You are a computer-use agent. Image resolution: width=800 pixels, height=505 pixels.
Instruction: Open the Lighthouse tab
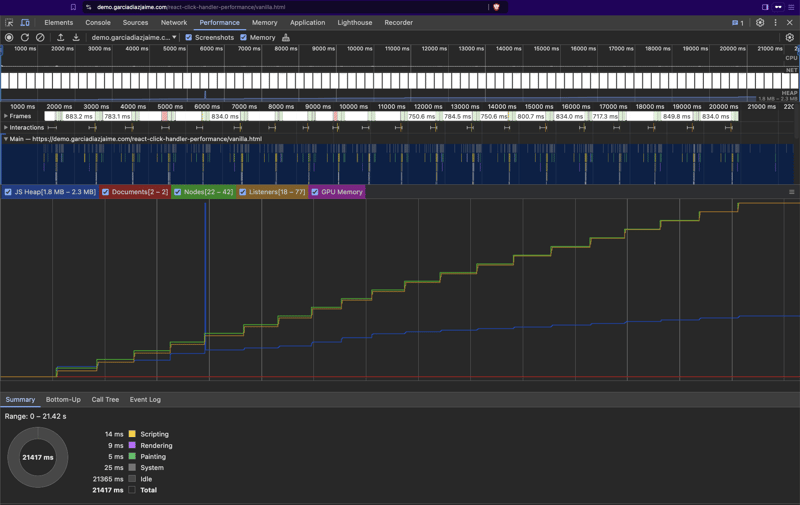(x=355, y=22)
